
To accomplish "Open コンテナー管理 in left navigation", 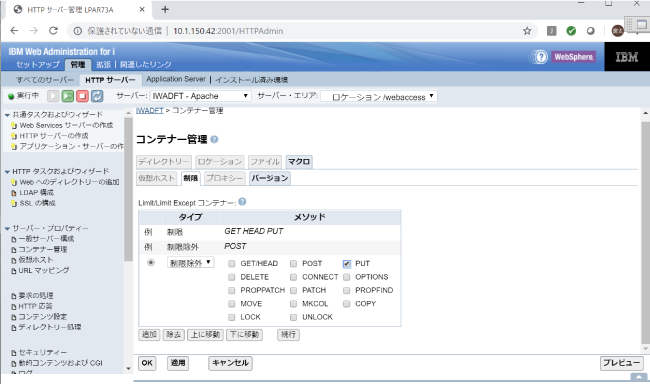I will (43, 249).
